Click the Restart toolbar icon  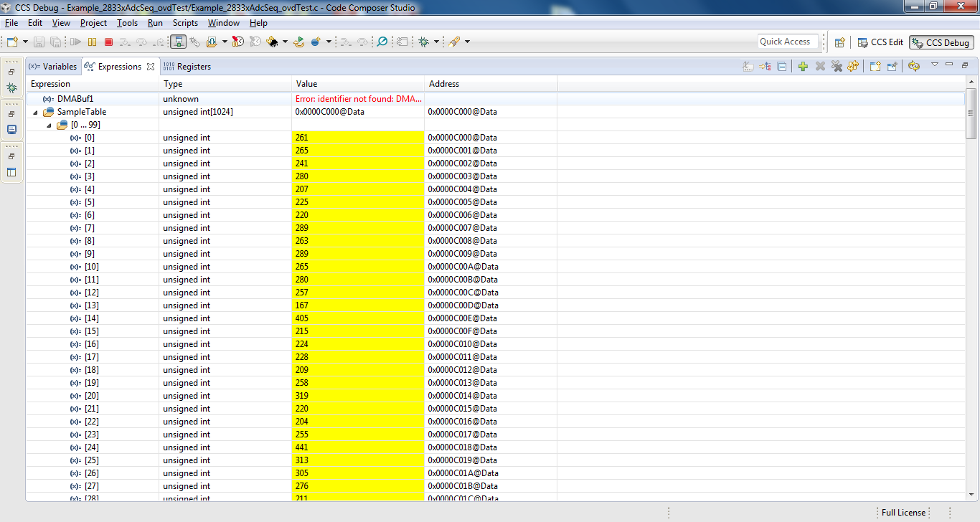299,42
